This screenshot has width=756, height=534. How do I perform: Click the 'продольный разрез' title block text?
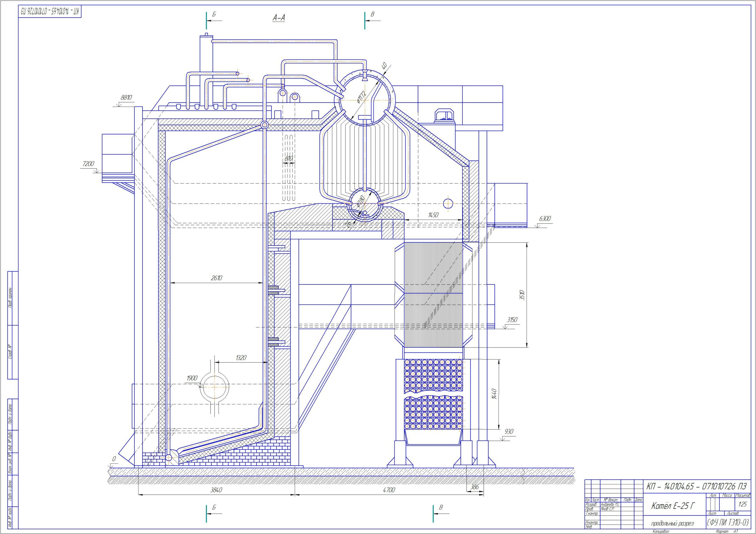click(672, 523)
